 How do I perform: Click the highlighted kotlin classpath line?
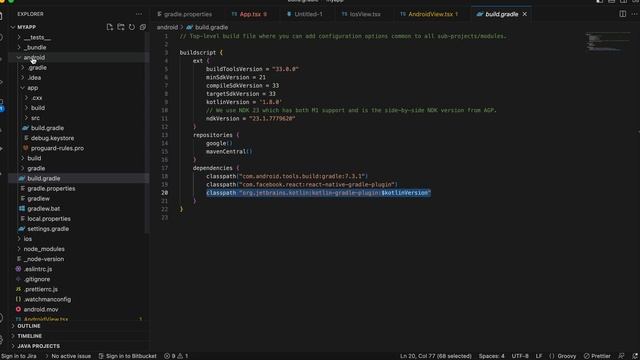(318, 193)
